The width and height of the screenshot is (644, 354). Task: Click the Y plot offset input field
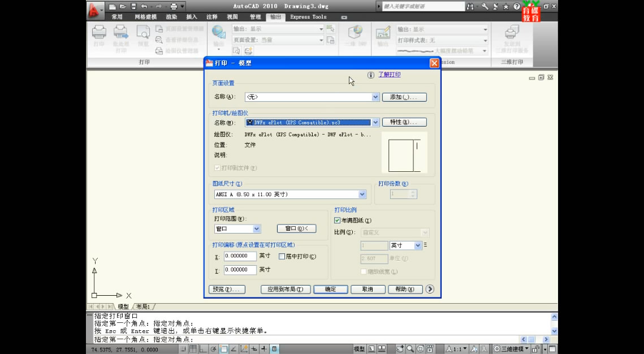click(x=240, y=270)
